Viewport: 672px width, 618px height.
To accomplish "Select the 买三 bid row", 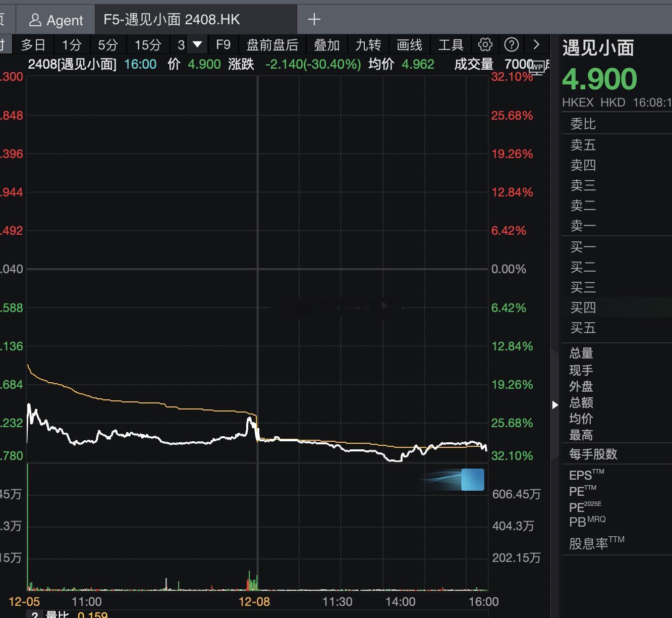I will point(617,287).
